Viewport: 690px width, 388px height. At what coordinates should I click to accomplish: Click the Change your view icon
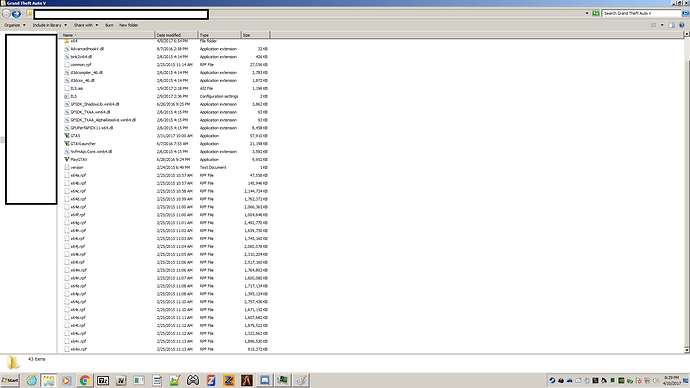pyautogui.click(x=653, y=25)
